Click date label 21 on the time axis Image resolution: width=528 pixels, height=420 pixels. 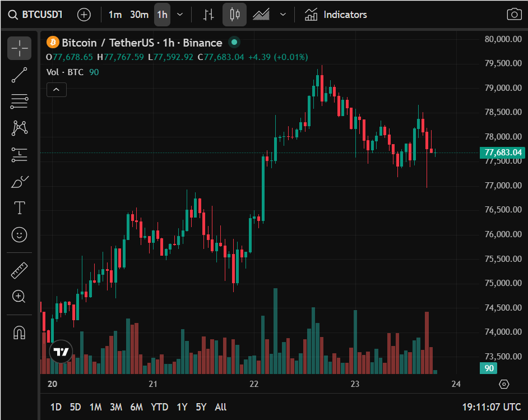tap(153, 384)
